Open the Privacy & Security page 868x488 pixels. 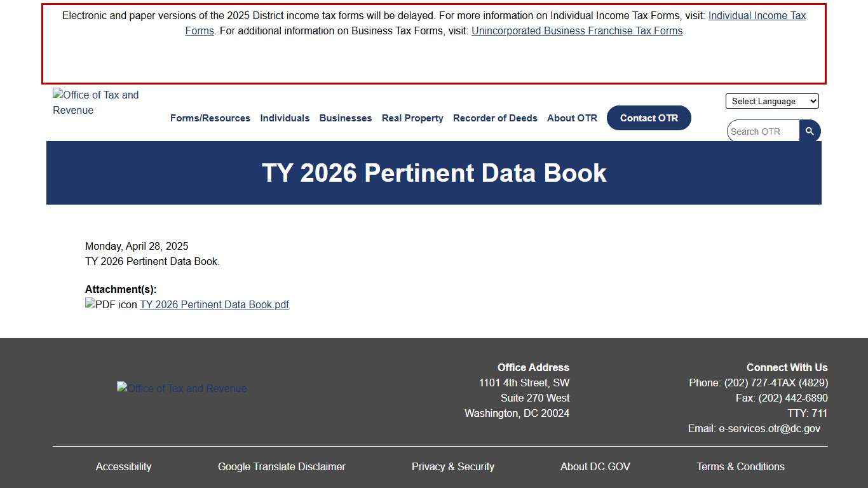452,466
